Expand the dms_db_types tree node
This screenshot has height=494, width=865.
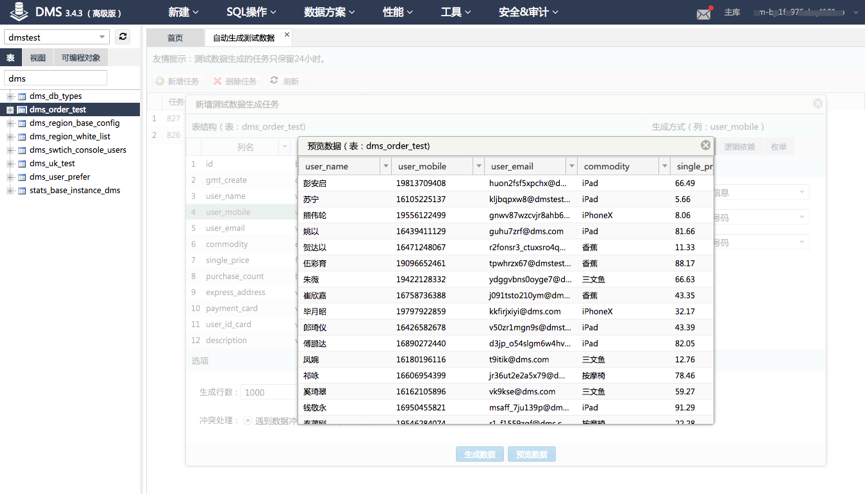[10, 96]
